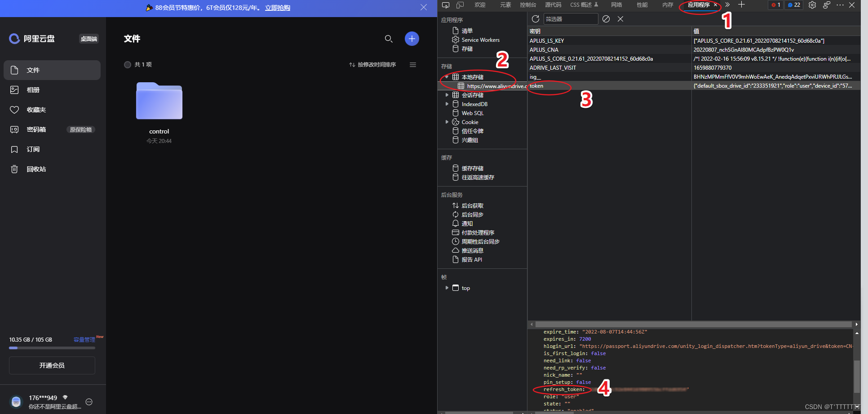Open the more options icon beside username

coord(89,402)
